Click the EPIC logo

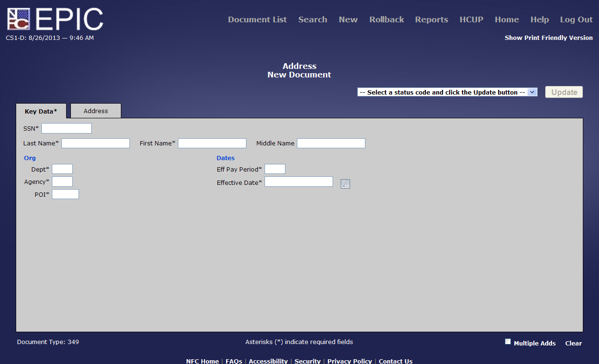pos(54,18)
